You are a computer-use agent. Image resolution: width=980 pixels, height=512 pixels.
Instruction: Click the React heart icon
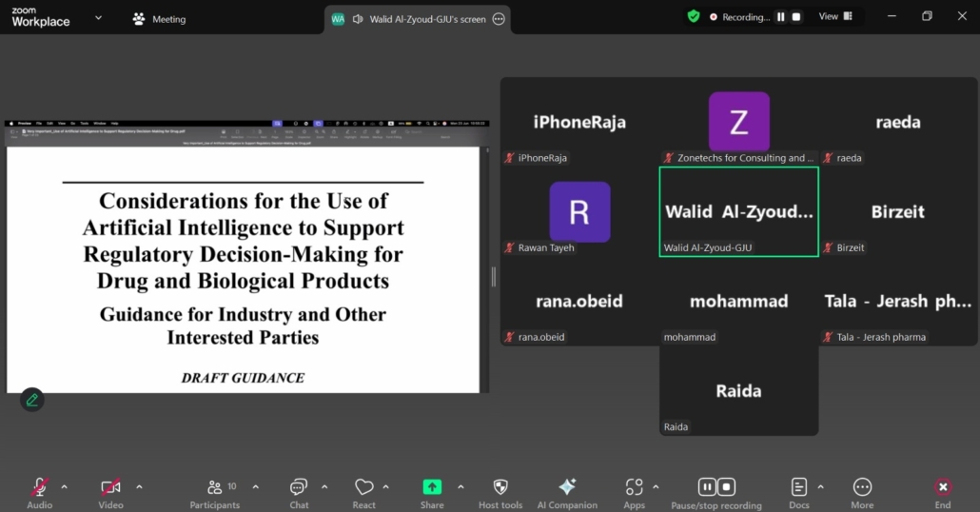(x=363, y=487)
